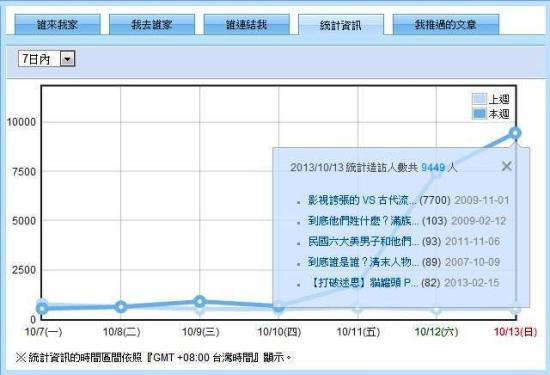The image size is (550, 375).
Task: Click the 10000 y-axis value
Action: pyautogui.click(x=21, y=122)
